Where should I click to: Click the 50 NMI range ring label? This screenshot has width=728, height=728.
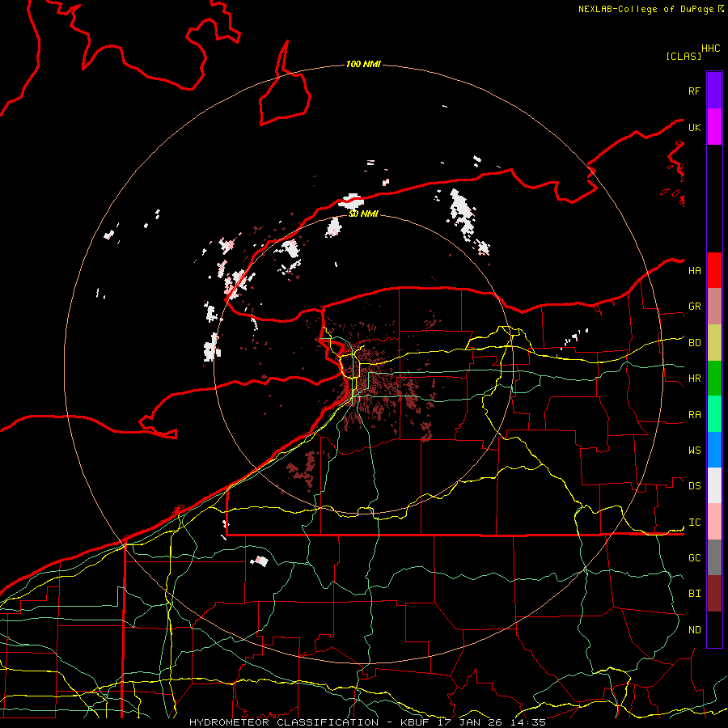coord(363,214)
